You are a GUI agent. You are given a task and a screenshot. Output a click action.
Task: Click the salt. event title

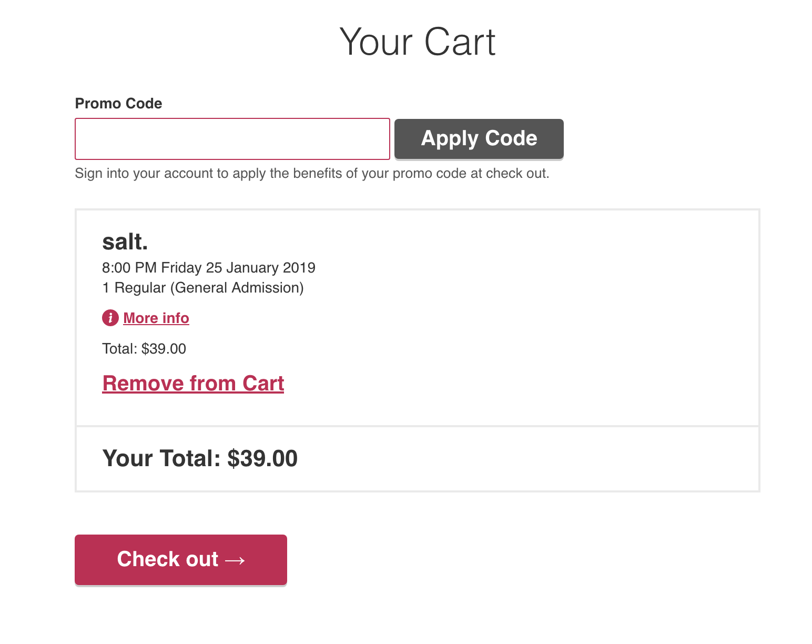click(x=125, y=242)
